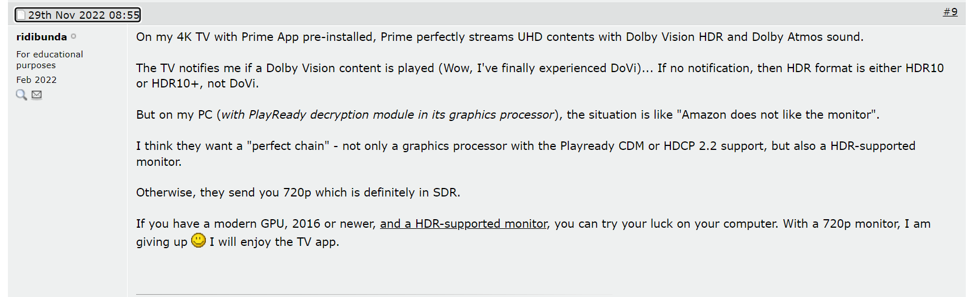Click the text "or HDR10+, not DoVi"
The width and height of the screenshot is (980, 297).
coord(197,83)
